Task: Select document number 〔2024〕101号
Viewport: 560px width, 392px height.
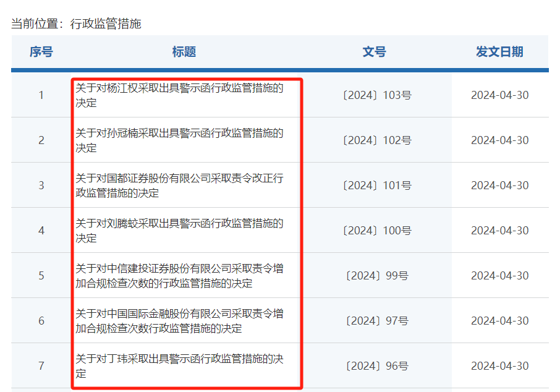Action: pos(377,185)
